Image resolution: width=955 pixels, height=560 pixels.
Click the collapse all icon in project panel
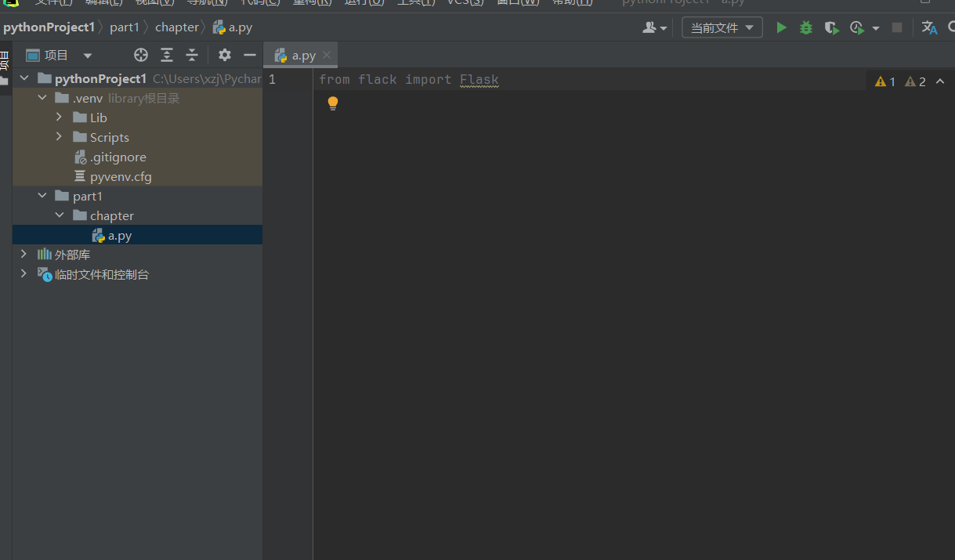click(x=192, y=55)
